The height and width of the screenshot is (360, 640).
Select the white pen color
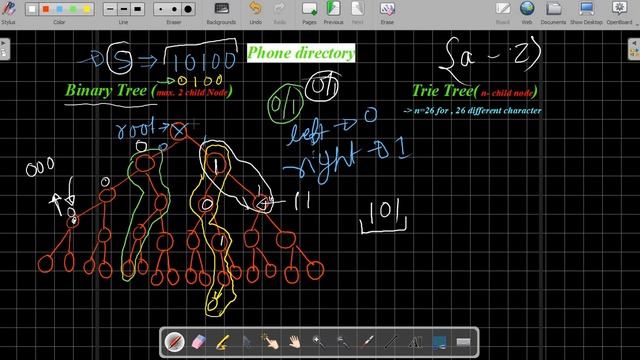[32, 9]
